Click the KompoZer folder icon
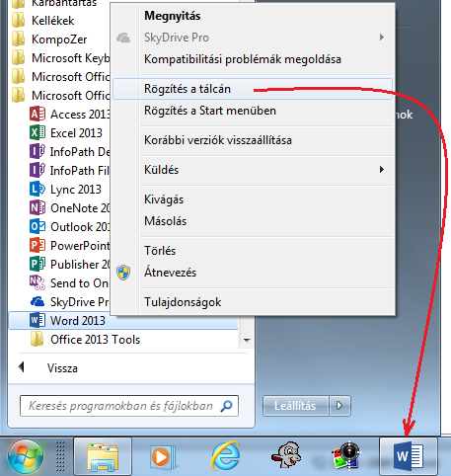The width and height of the screenshot is (451, 476). [x=18, y=39]
